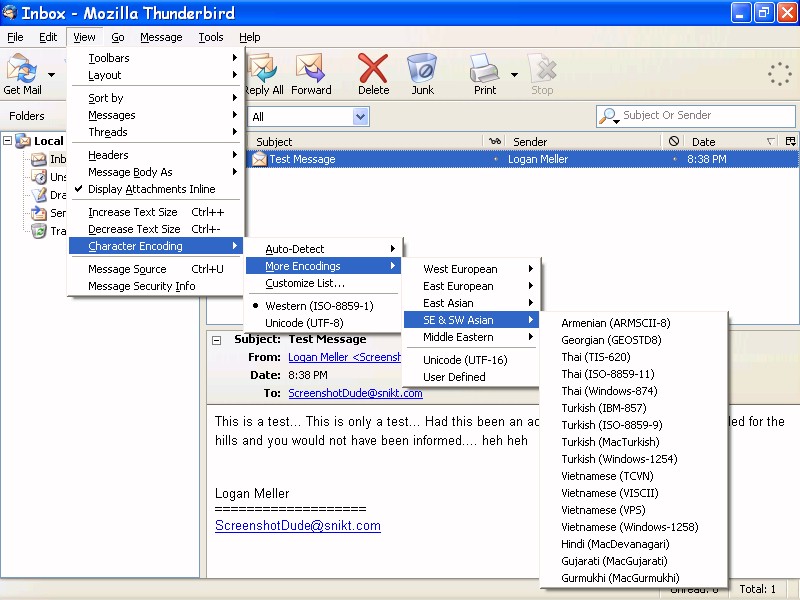This screenshot has height=600, width=800.
Task: Expand the Toolbars submenu
Action: coord(156,58)
